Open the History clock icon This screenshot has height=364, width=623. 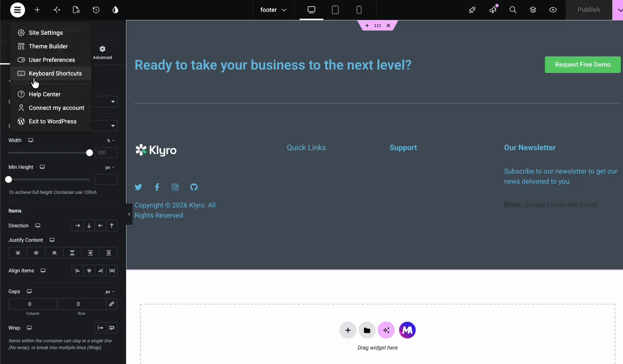pyautogui.click(x=96, y=10)
